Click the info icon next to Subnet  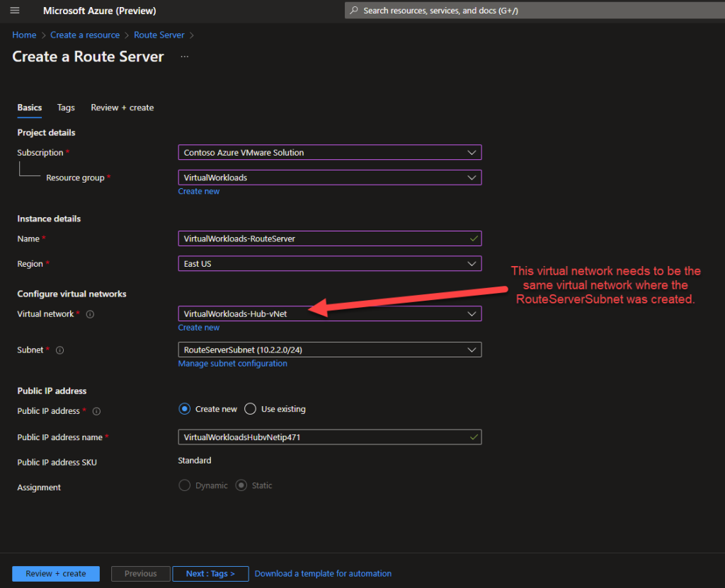point(59,350)
